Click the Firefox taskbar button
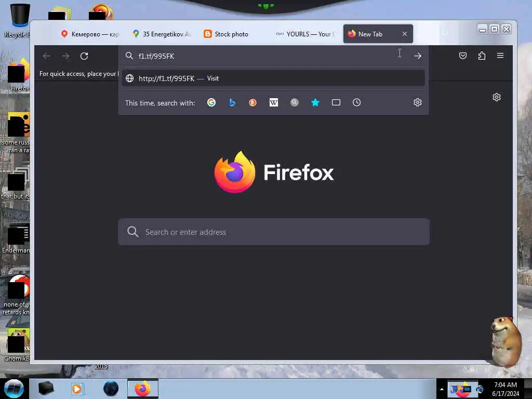Image resolution: width=532 pixels, height=399 pixels. pos(143,389)
